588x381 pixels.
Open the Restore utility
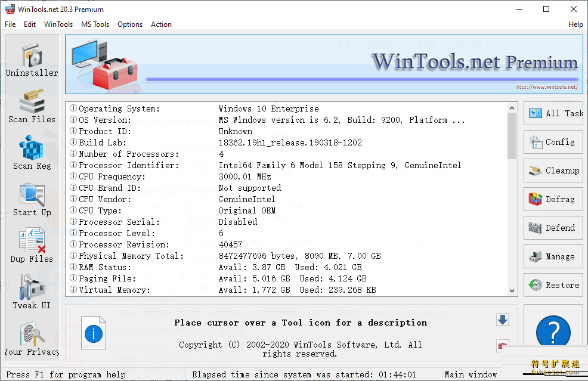[x=553, y=285]
